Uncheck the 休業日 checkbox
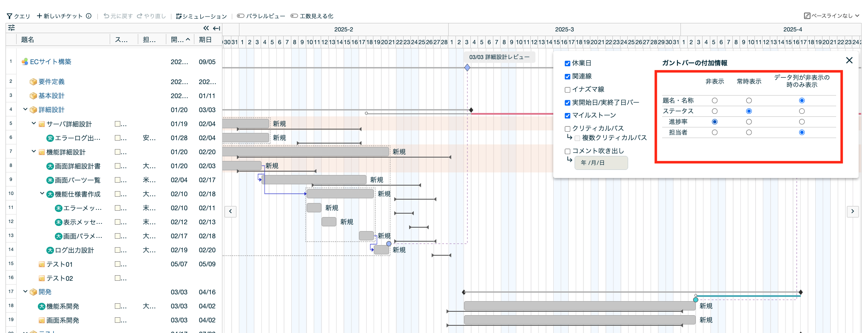The image size is (868, 333). (567, 63)
